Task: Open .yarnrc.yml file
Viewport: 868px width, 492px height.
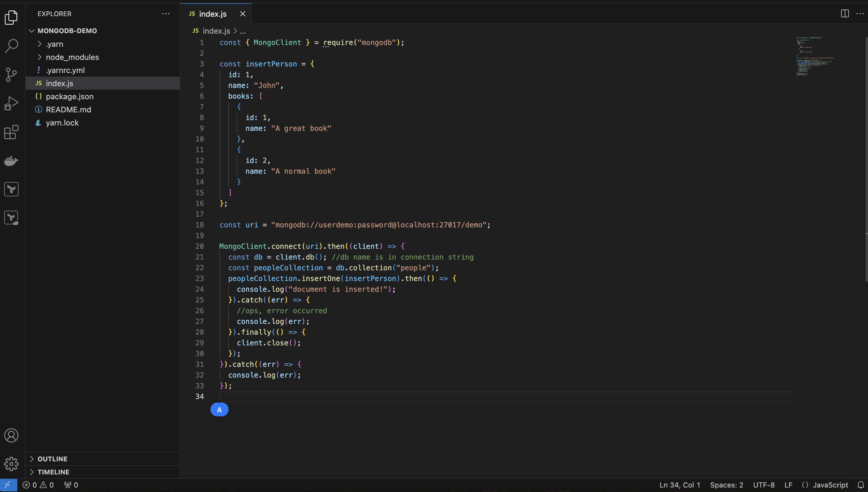Action: (102, 70)
